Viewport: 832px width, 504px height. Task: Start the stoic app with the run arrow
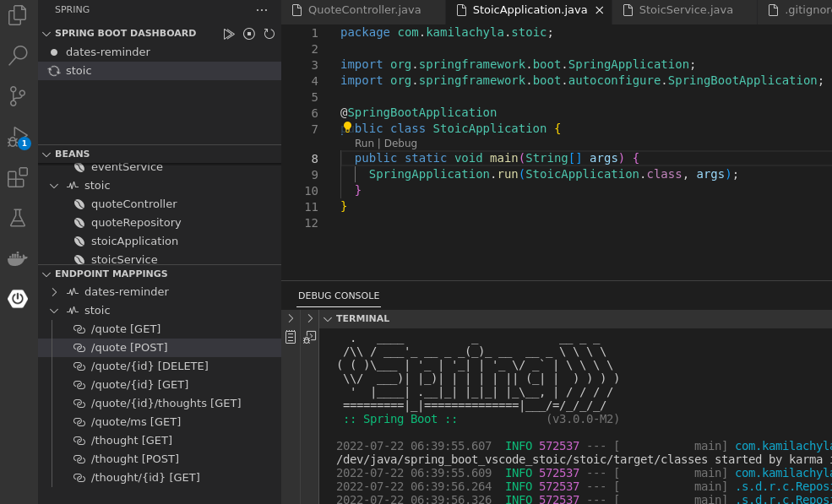[x=229, y=34]
